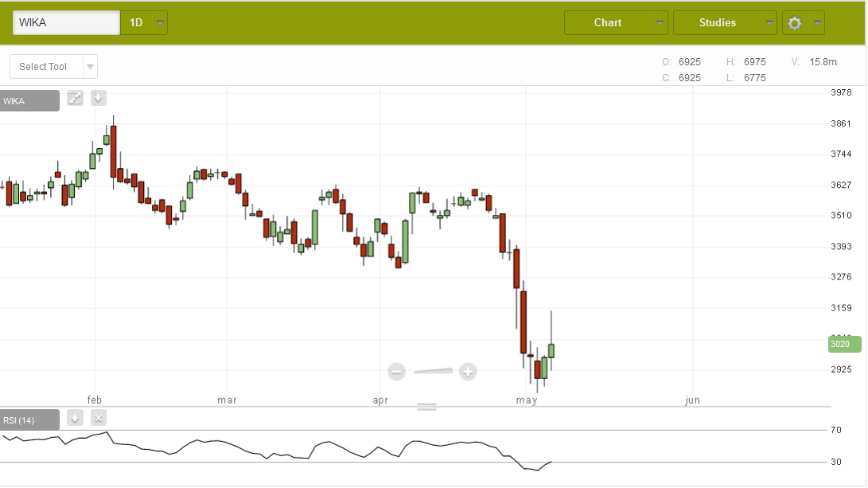Click the zoom in plus icon
Viewport: 868px width, 488px height.
(x=468, y=371)
